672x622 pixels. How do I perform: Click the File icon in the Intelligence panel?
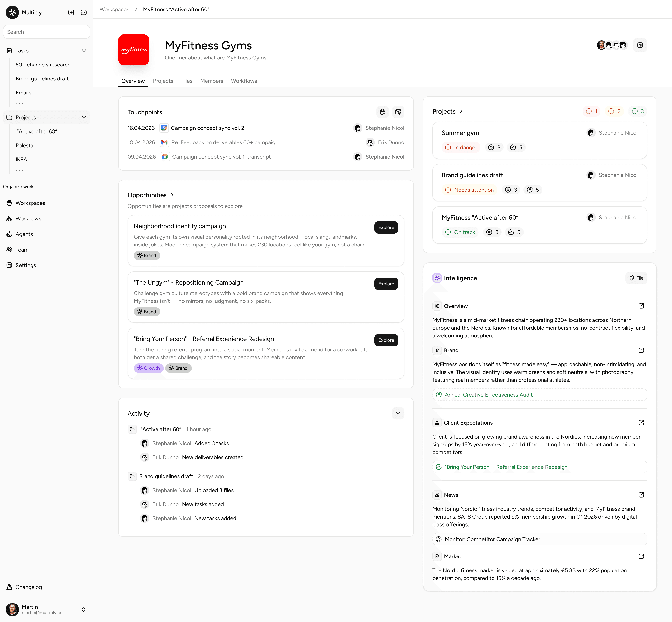pos(636,278)
